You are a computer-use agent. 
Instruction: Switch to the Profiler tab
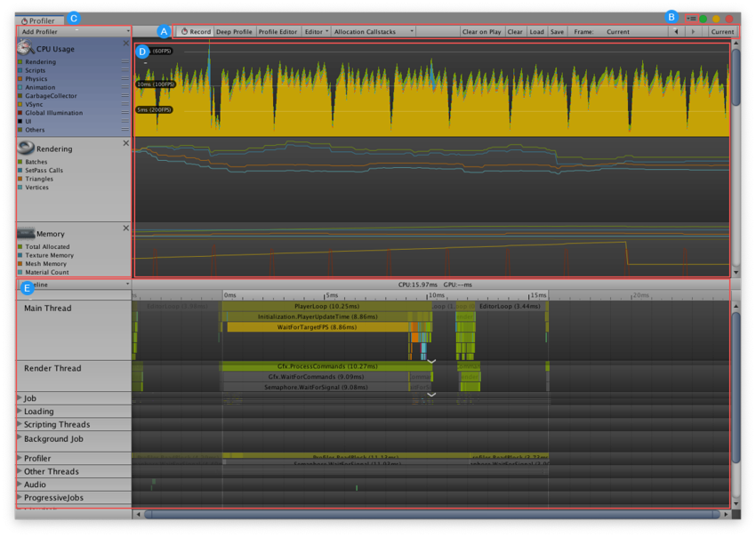point(40,19)
